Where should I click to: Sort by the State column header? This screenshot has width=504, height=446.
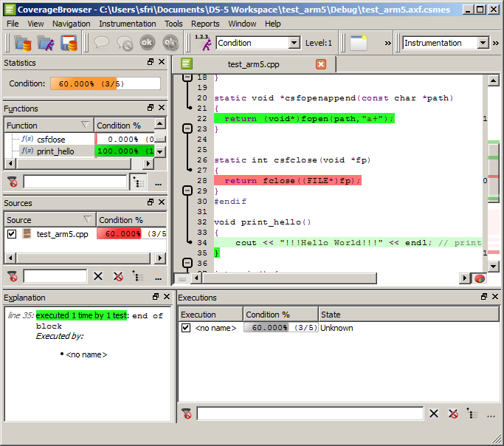pos(409,315)
